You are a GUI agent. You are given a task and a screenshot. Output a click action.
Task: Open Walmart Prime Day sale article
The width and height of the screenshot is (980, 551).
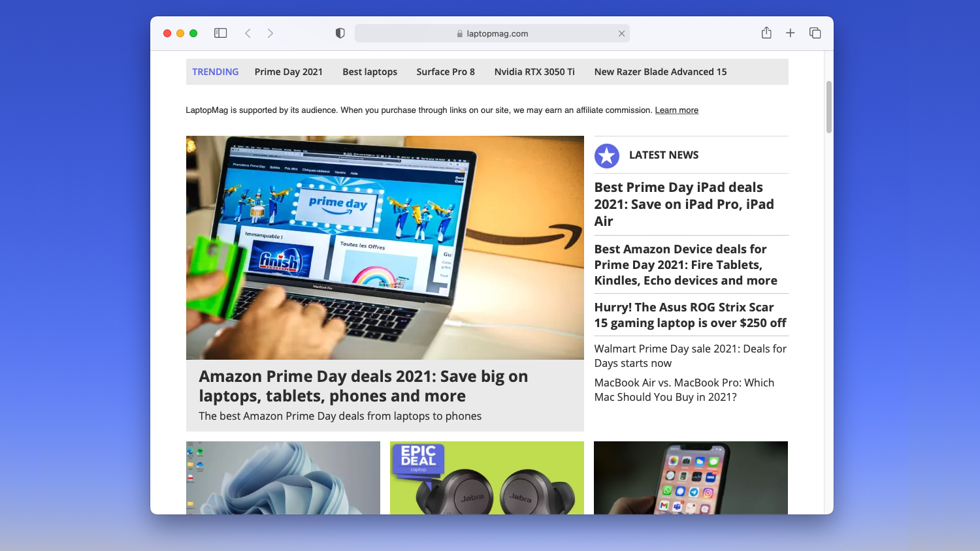691,356
